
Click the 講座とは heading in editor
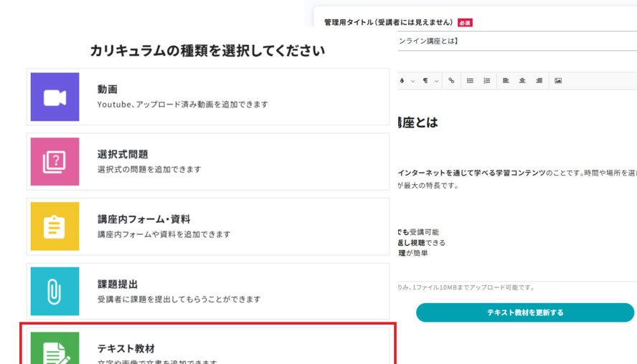pyautogui.click(x=418, y=123)
